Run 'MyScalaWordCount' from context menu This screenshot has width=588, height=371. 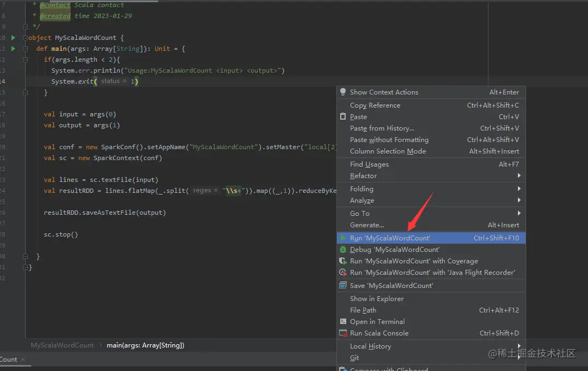[431, 238]
